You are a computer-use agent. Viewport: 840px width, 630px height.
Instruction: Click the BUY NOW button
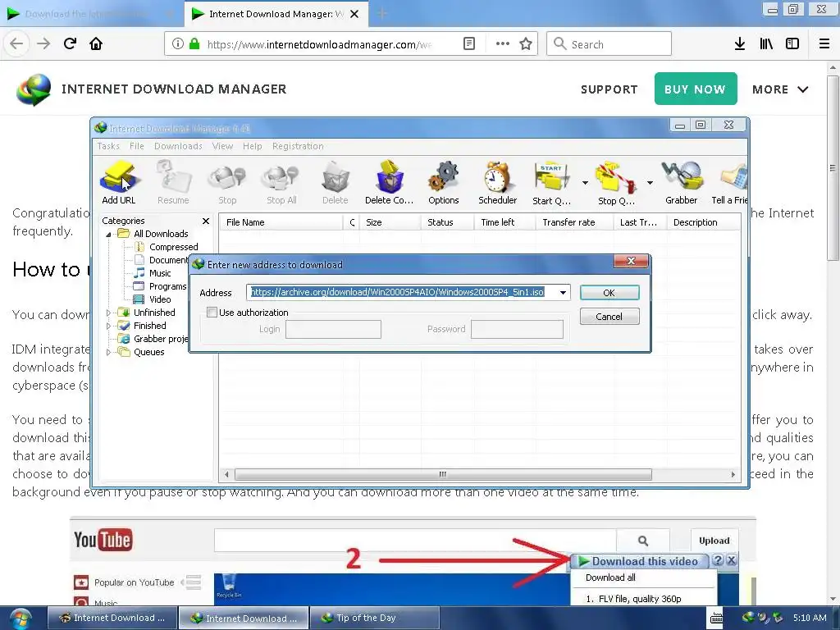(x=696, y=89)
